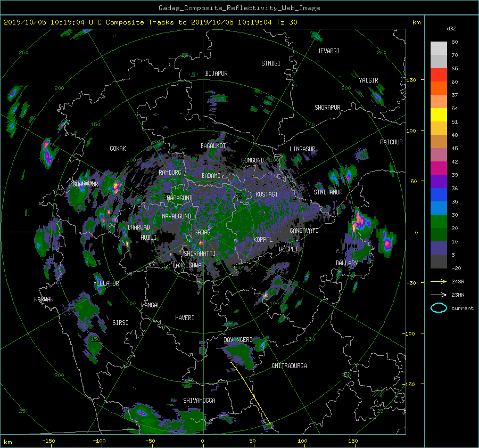Click the NARAGUND city label

tap(180, 198)
